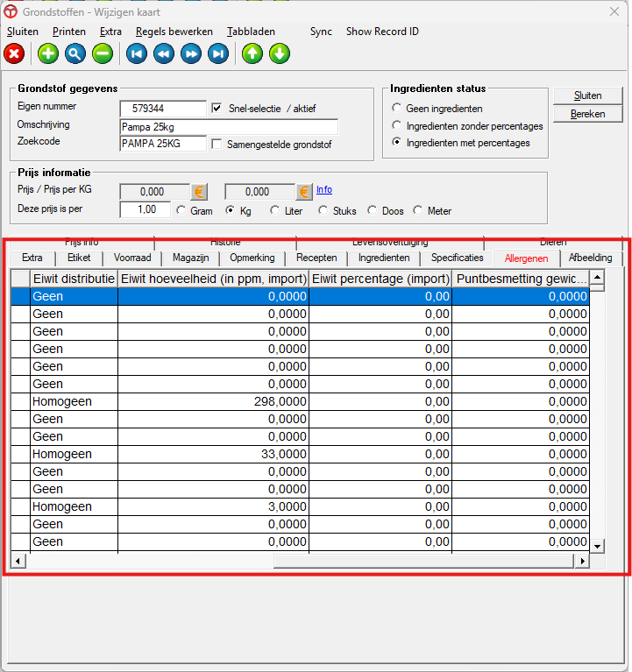Viewport: 632px width, 672px height.
Task: Click horizontal scrollbar right arrow
Action: (582, 561)
